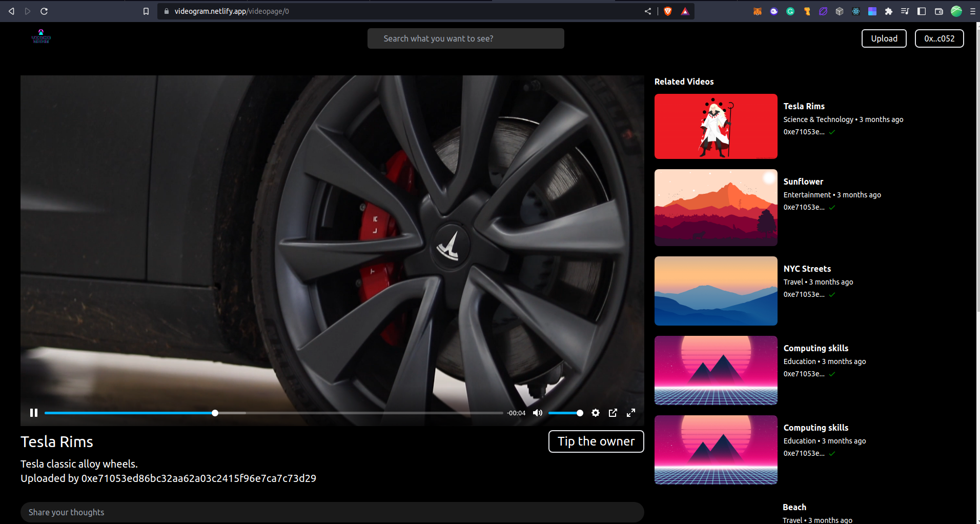Click the Tesla Rims related video title
The image size is (980, 524).
804,106
